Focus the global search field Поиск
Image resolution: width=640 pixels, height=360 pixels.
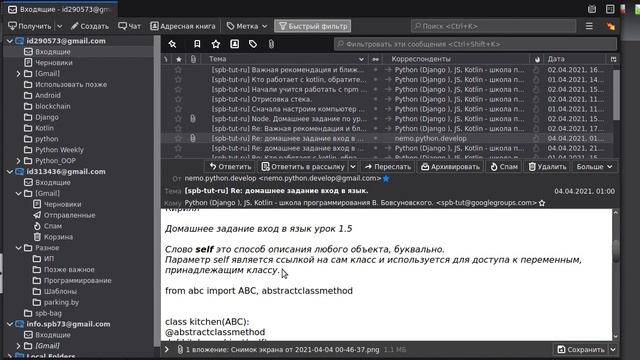pos(493,26)
